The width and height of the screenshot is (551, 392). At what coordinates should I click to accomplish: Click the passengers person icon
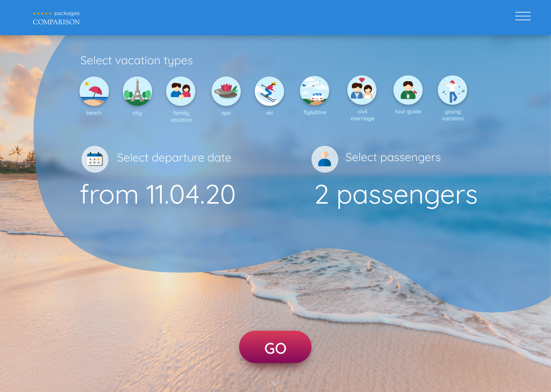pos(325,159)
